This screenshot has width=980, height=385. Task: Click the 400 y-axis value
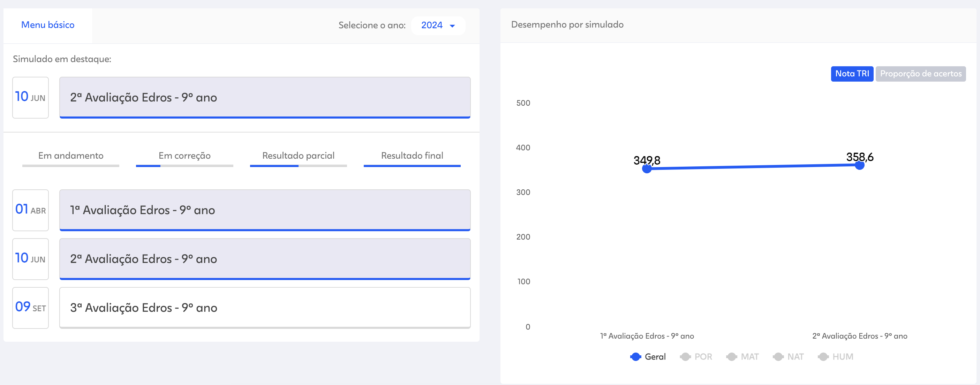[x=523, y=148]
